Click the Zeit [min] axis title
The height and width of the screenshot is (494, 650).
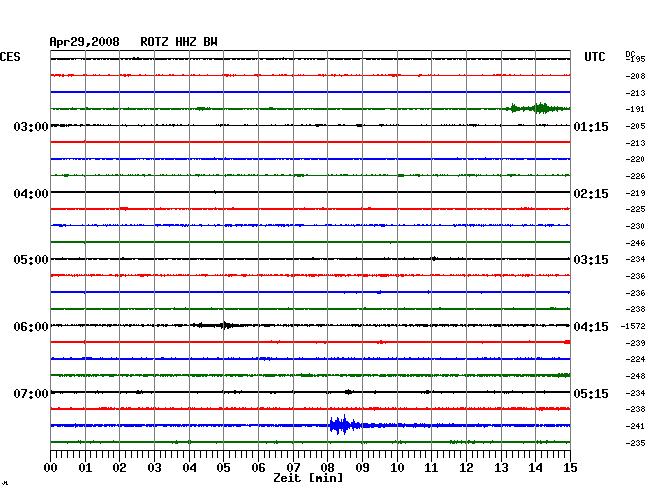coord(308,478)
